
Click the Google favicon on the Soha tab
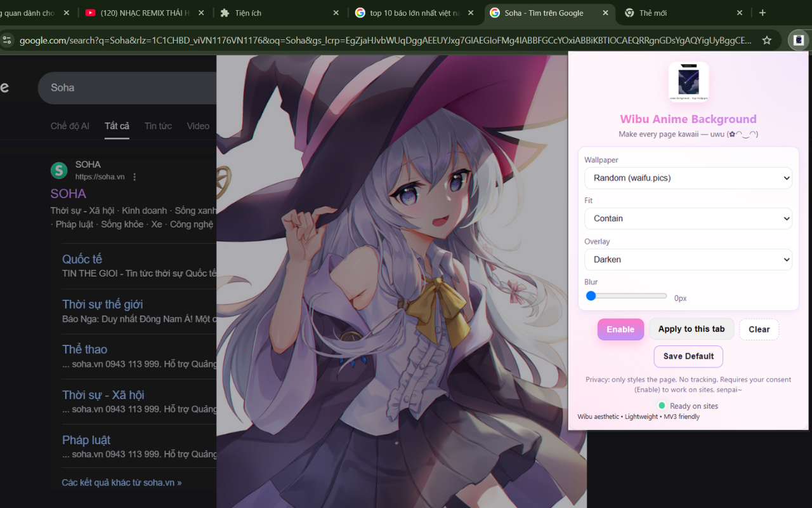[494, 12]
